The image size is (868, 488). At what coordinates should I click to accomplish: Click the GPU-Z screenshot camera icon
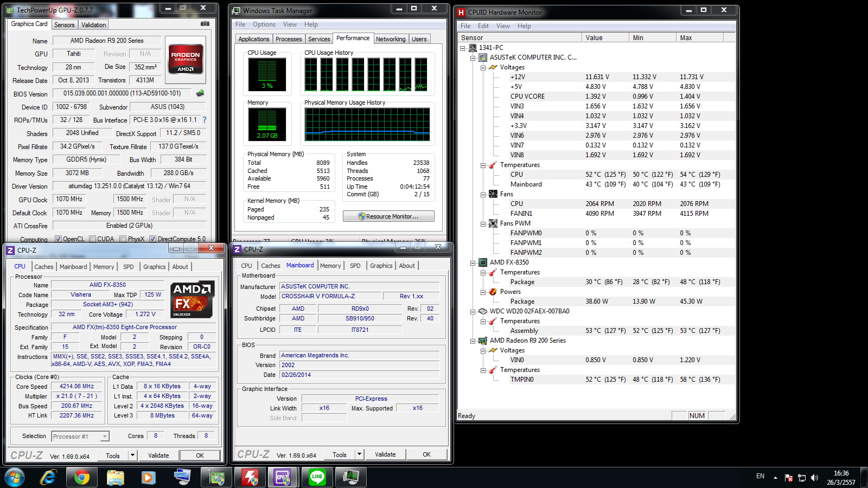(x=205, y=24)
